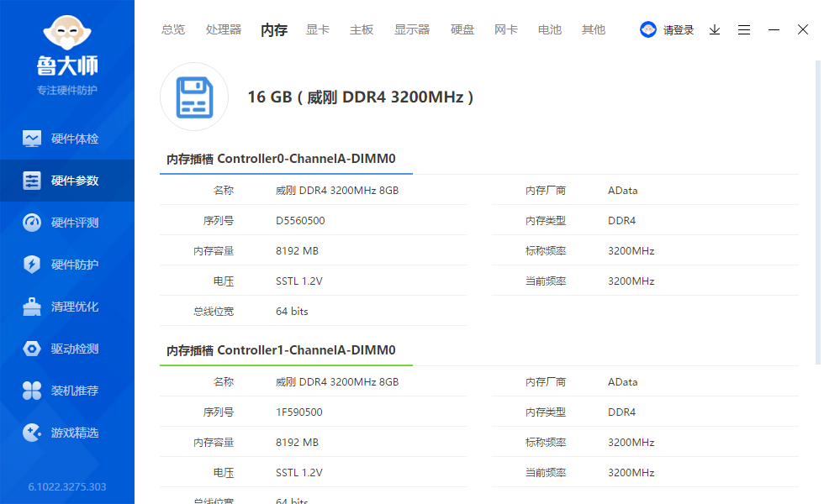Open the 硬件体检 hardware checkup section
Screen dimensions: 824x504
pos(67,138)
